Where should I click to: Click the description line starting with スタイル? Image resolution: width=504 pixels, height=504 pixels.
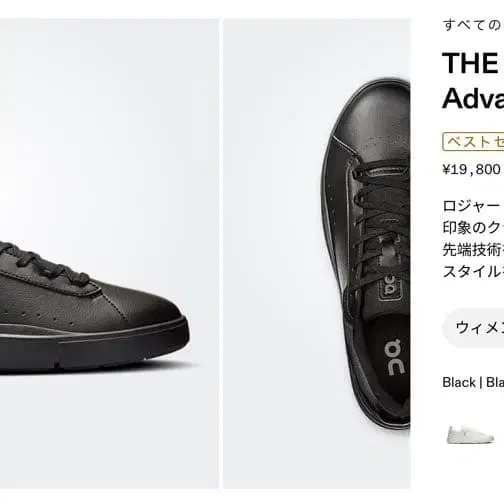tap(473, 272)
